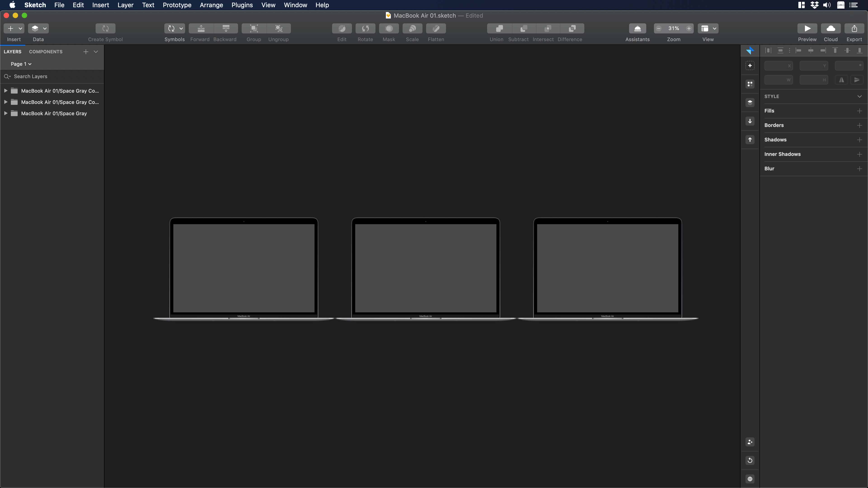Click the globe icon in plugin sidebar
The height and width of the screenshot is (488, 868).
[750, 479]
